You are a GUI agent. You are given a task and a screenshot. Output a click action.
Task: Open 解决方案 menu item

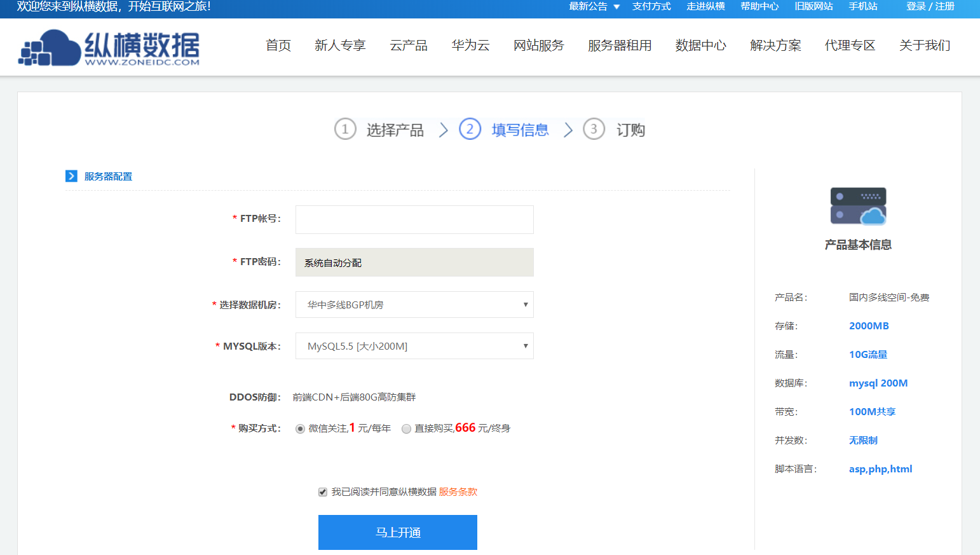pos(775,45)
